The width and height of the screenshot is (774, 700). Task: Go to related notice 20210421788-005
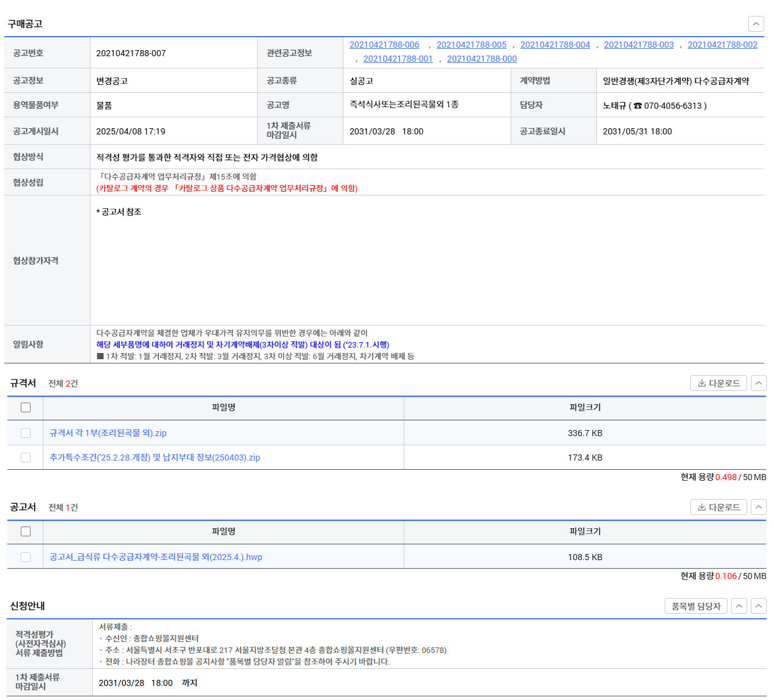[x=471, y=45]
